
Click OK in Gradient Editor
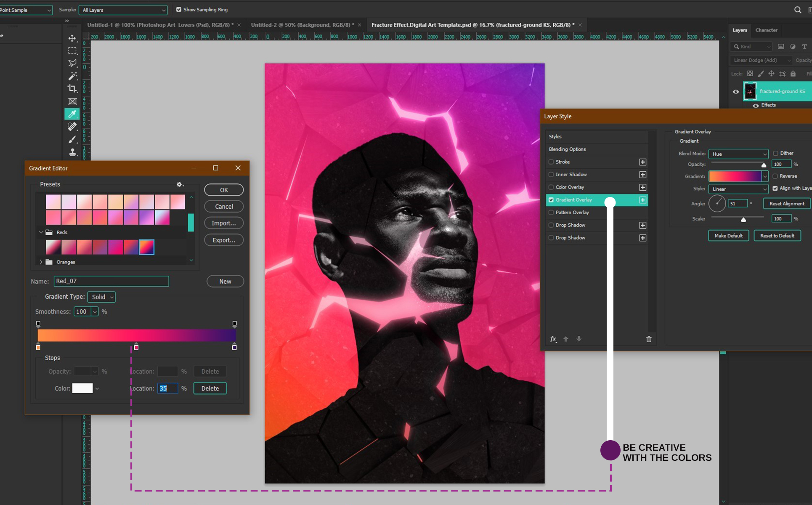224,190
